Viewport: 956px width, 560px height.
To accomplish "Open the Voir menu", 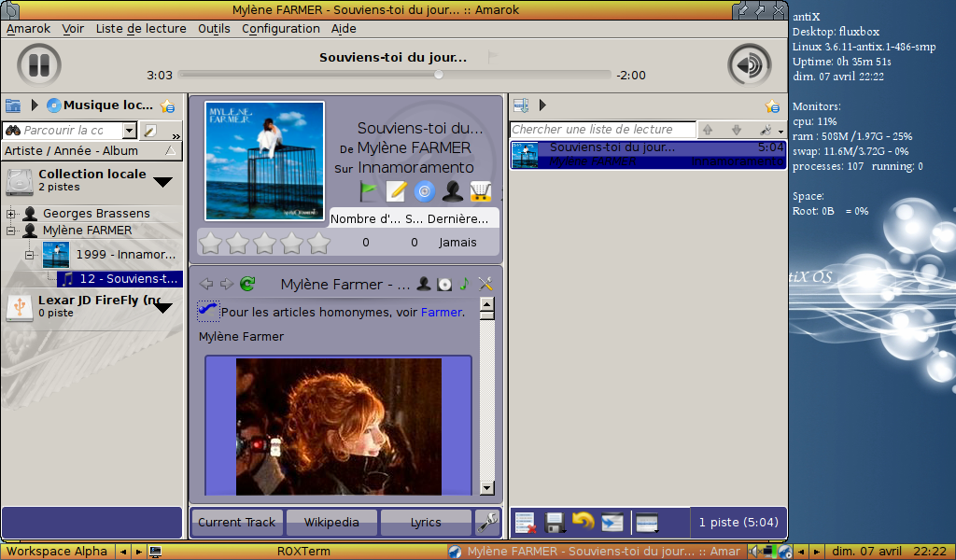I will click(x=73, y=29).
